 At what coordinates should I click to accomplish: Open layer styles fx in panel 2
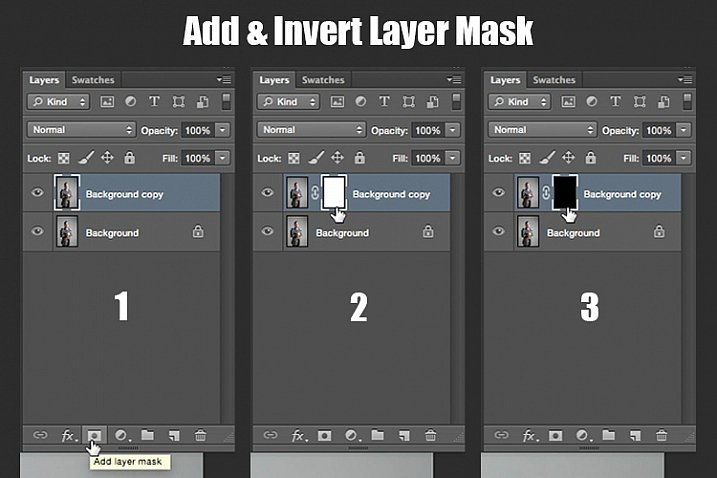click(x=298, y=436)
